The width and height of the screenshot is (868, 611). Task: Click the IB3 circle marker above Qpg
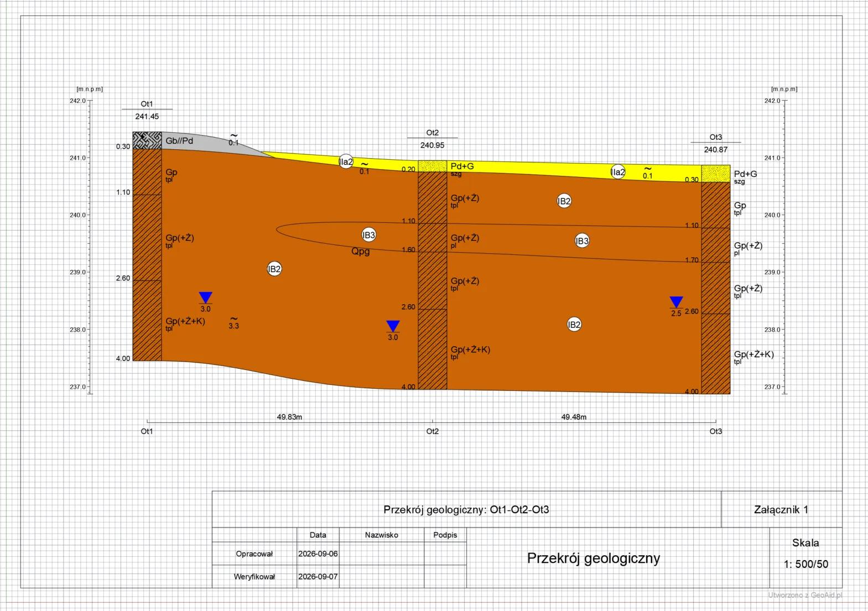368,235
